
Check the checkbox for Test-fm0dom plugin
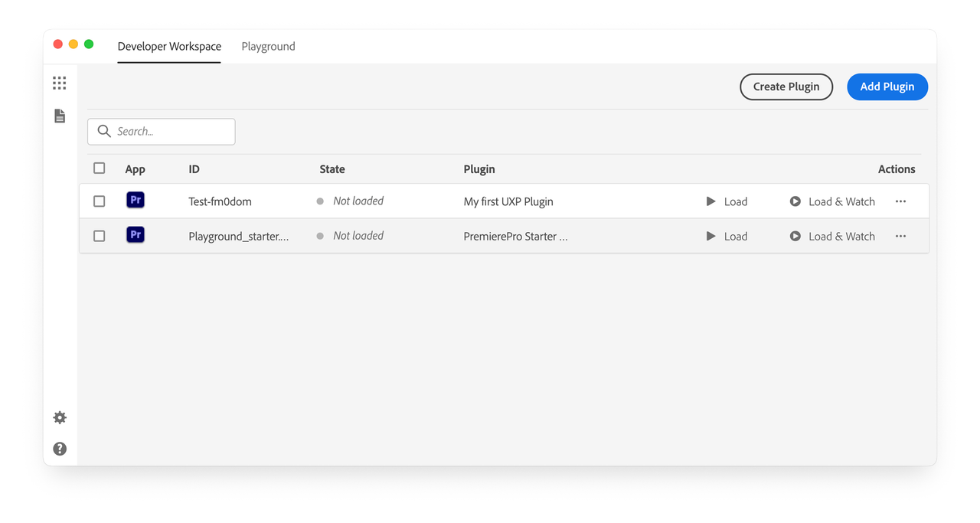[x=99, y=201]
